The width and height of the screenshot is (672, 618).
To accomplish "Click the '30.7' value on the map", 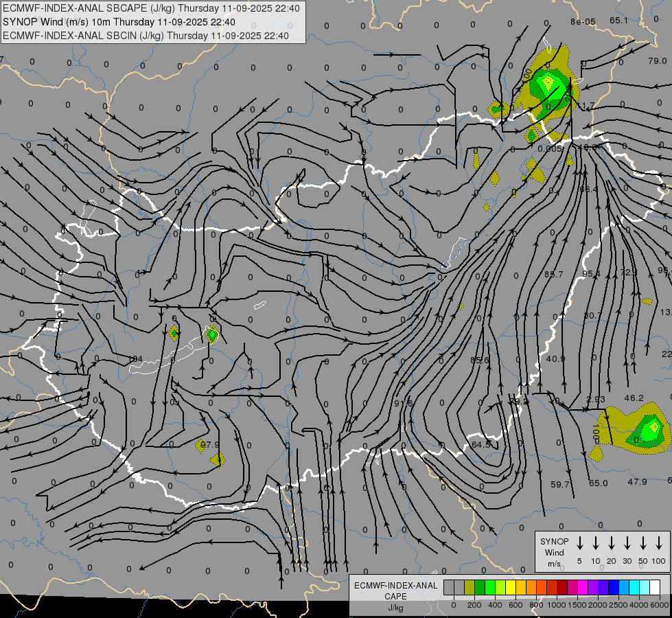I will coord(593,316).
